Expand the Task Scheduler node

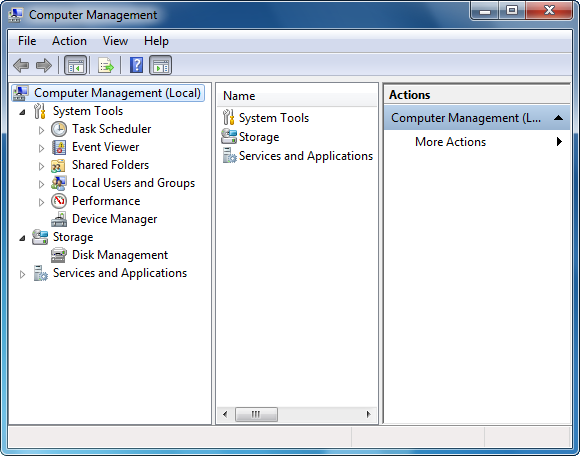click(41, 130)
